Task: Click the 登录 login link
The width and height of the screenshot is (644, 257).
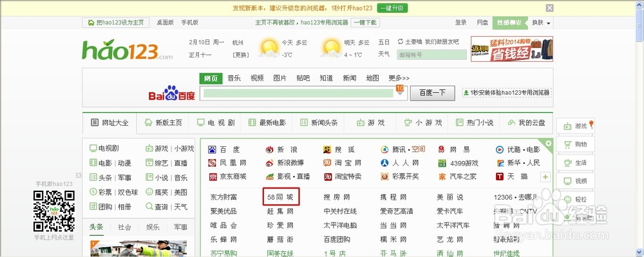Action: 461,23
